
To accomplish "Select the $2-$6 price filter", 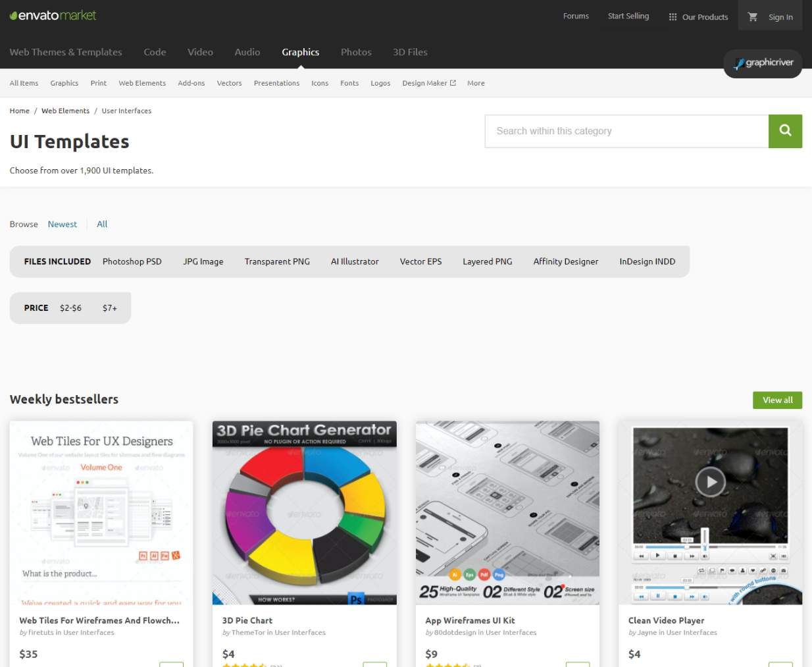I will (70, 307).
